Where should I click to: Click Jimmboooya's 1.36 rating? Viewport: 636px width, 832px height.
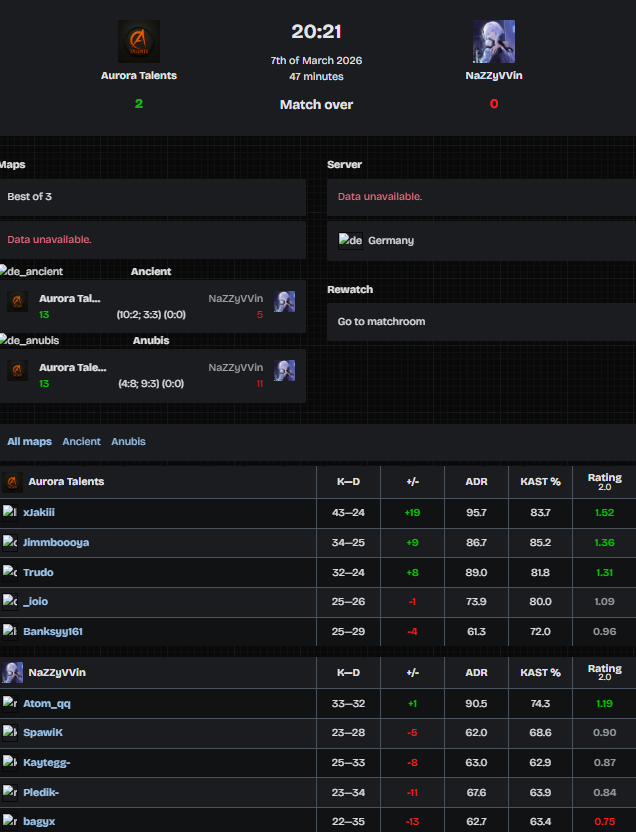[x=604, y=542]
